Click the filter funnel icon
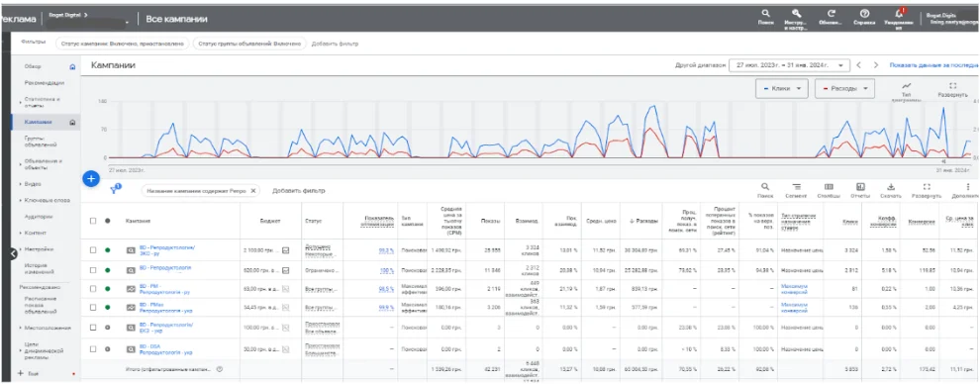Image resolution: width=980 pixels, height=384 pixels. [115, 190]
